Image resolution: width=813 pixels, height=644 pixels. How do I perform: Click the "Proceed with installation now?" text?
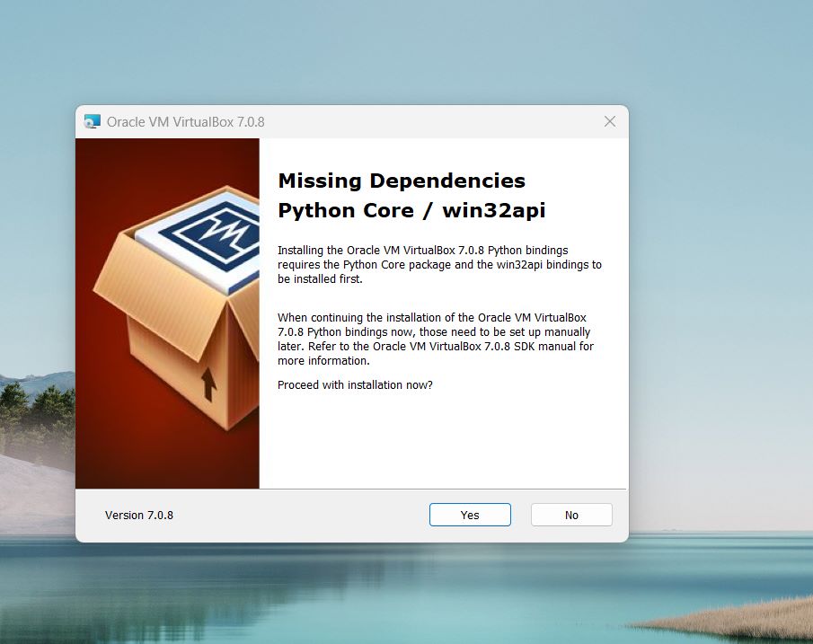coord(355,384)
